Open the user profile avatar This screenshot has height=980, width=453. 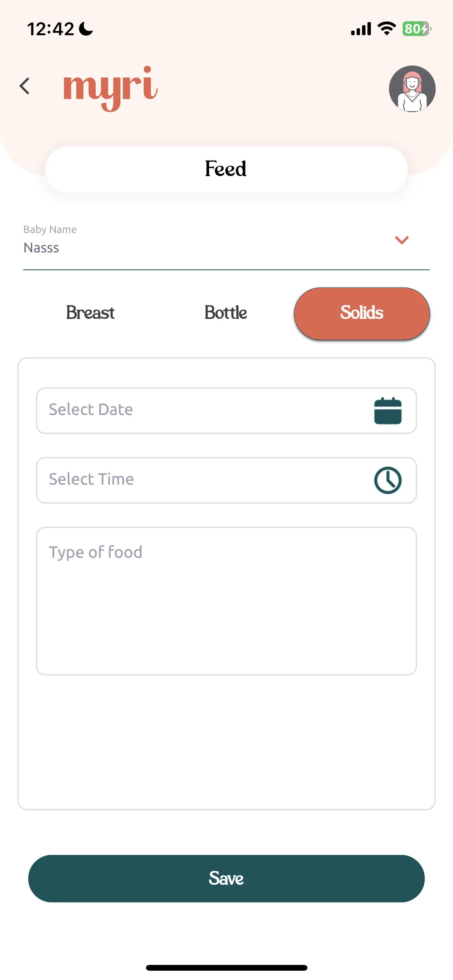pos(412,89)
